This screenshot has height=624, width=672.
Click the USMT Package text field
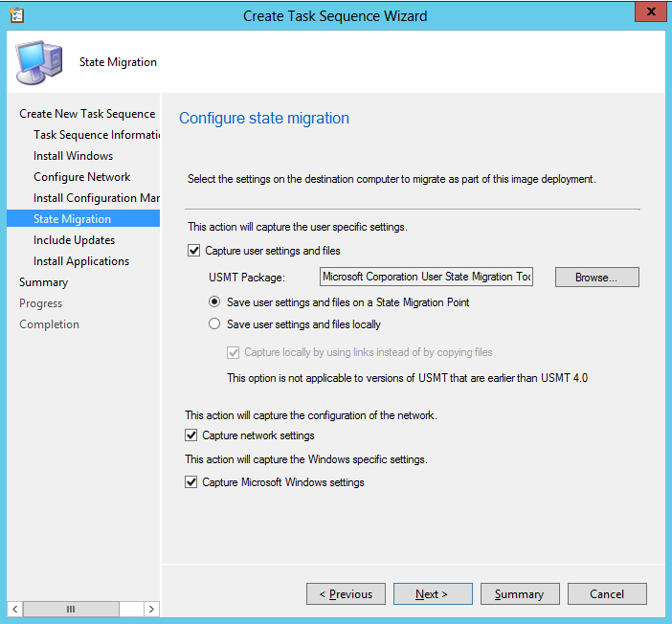[426, 278]
